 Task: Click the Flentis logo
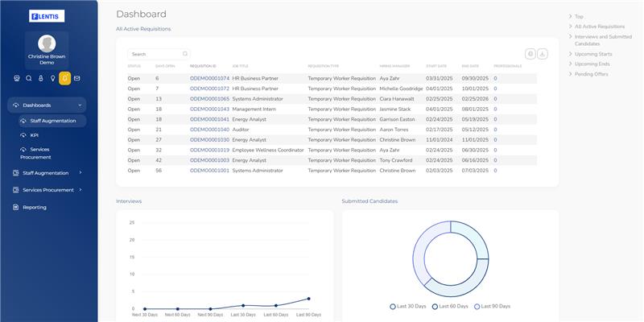pos(47,16)
